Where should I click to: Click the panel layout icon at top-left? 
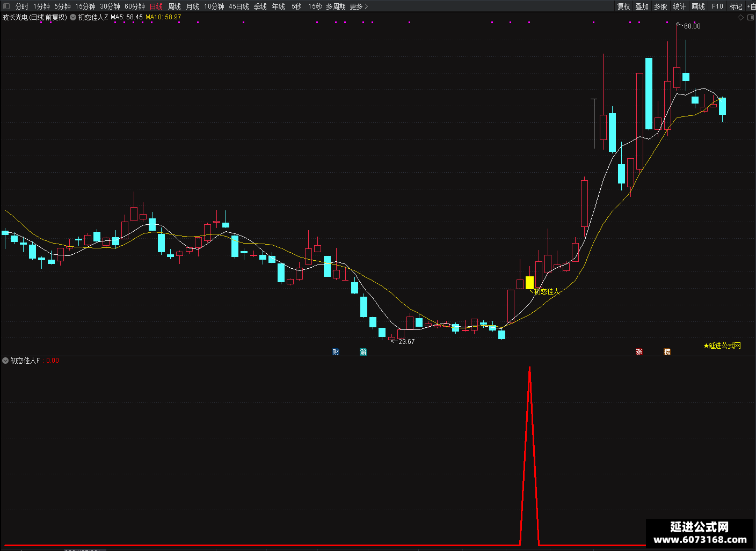click(6, 6)
